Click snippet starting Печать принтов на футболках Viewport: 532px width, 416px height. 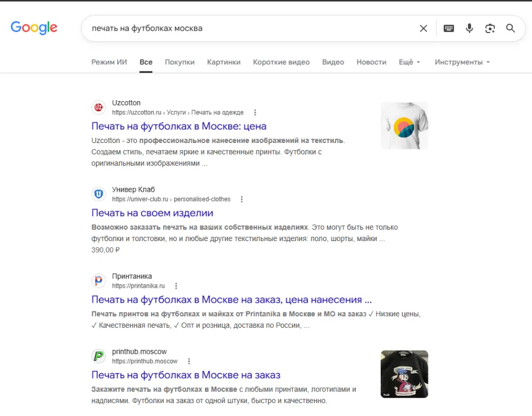click(256, 320)
